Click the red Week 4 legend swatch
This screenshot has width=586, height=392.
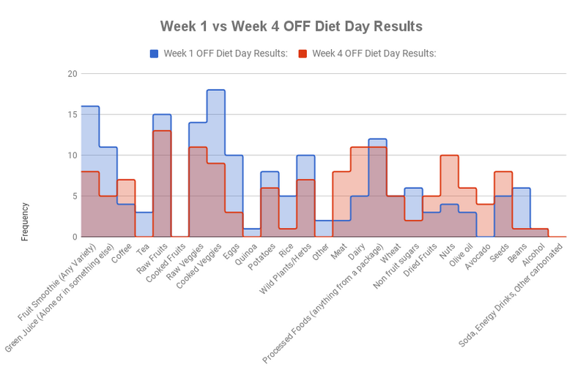click(303, 53)
